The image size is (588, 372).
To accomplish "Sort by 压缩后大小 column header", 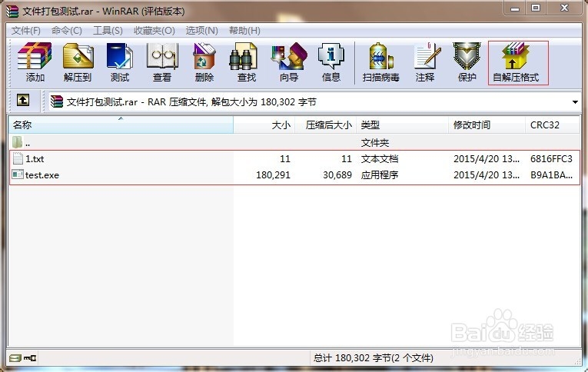I will point(326,125).
